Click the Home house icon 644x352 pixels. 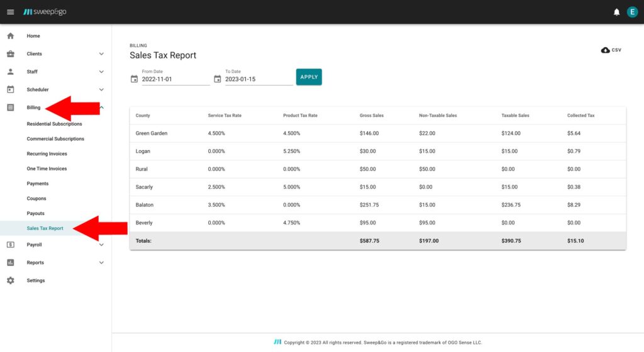pos(10,36)
